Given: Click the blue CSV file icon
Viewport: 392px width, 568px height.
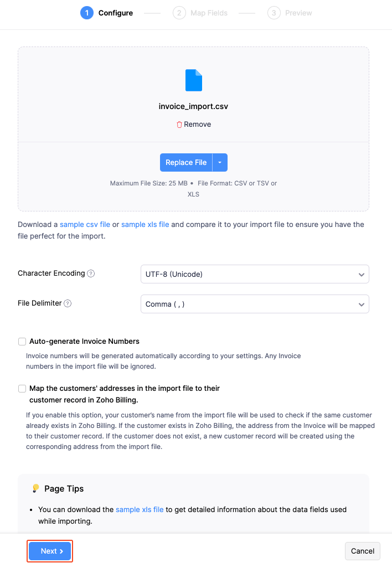Looking at the screenshot, I should coord(193,80).
